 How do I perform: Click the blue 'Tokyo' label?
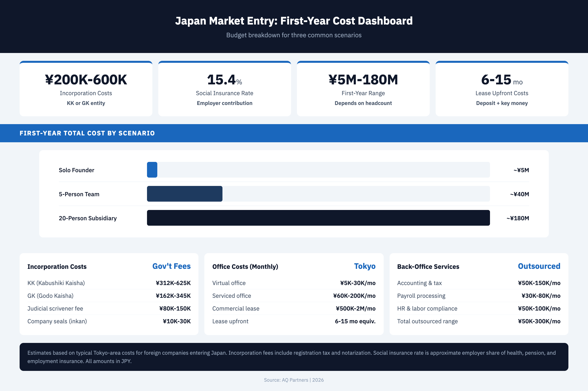(x=365, y=266)
